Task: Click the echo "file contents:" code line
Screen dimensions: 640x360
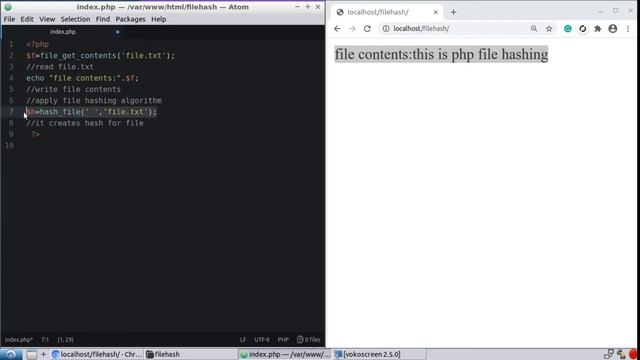Action: coord(82,78)
